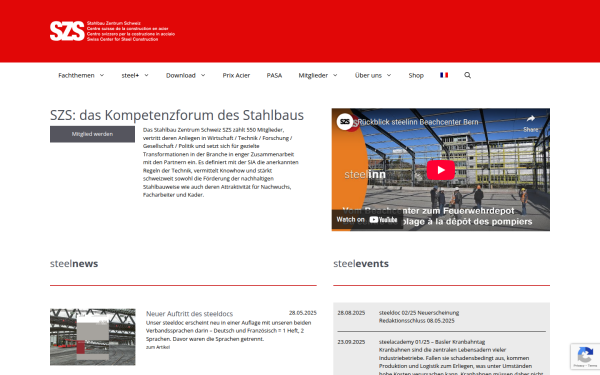Open the SZS channel avatar on video
This screenshot has height=375, width=600.
point(345,122)
